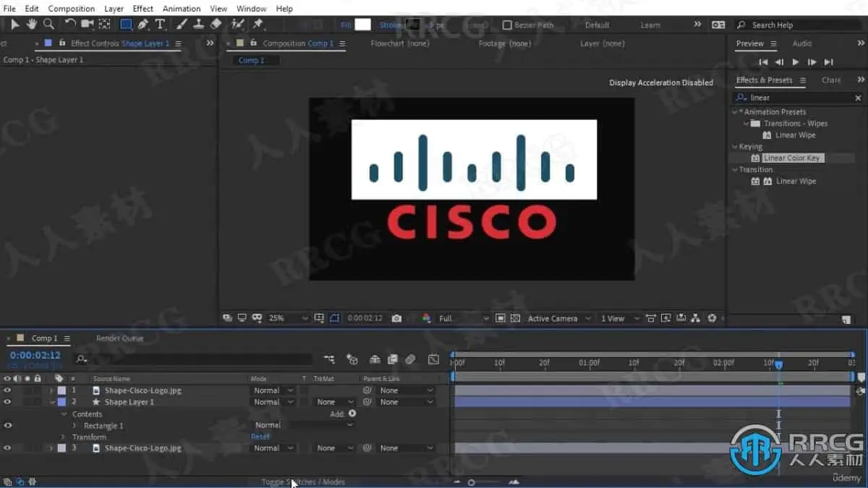
Task: Click the Hide Shy Layers icon
Action: (375, 359)
